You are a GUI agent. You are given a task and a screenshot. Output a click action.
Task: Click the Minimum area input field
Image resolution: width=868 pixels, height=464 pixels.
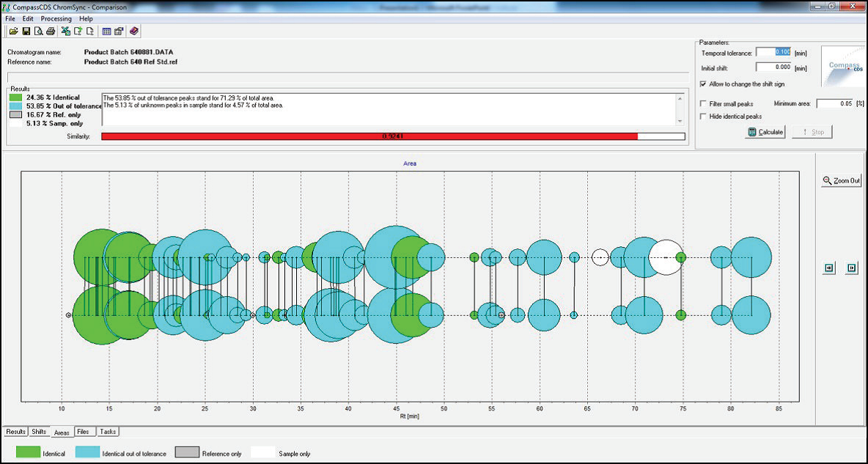[834, 104]
